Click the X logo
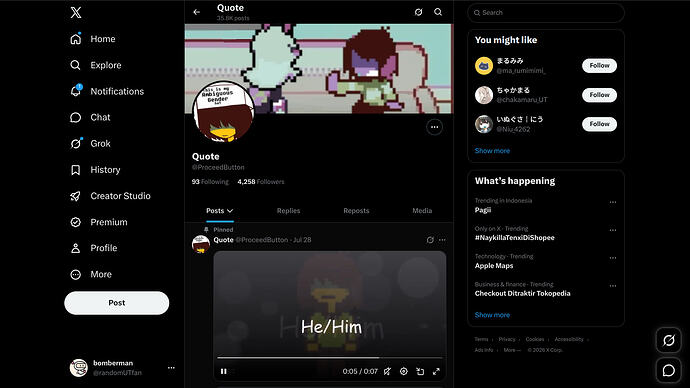690x388 pixels. pos(76,12)
